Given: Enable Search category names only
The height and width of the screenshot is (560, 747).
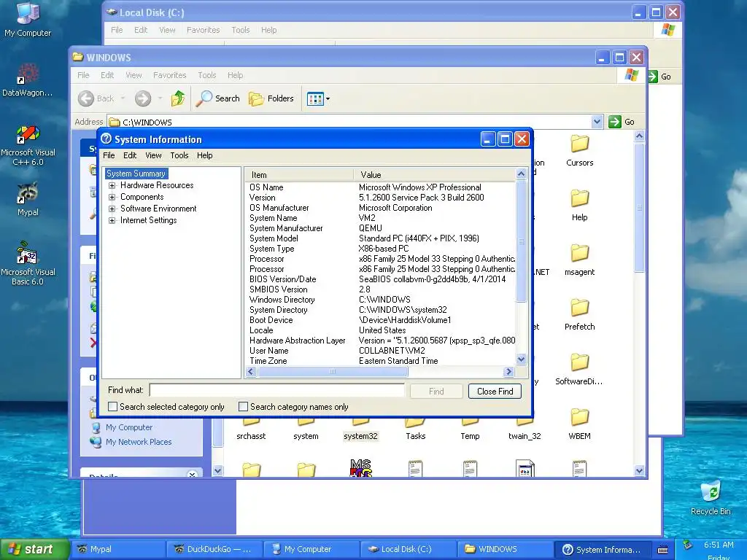Looking at the screenshot, I should [243, 407].
